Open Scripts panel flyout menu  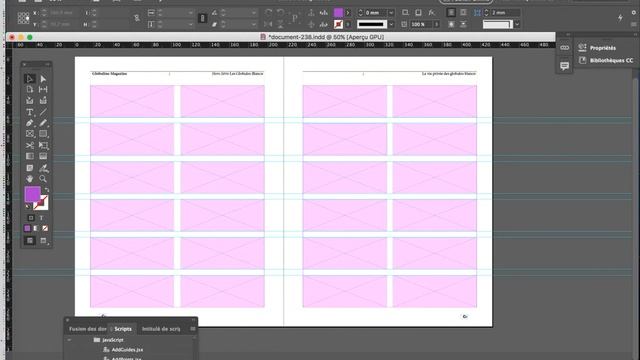coord(193,329)
